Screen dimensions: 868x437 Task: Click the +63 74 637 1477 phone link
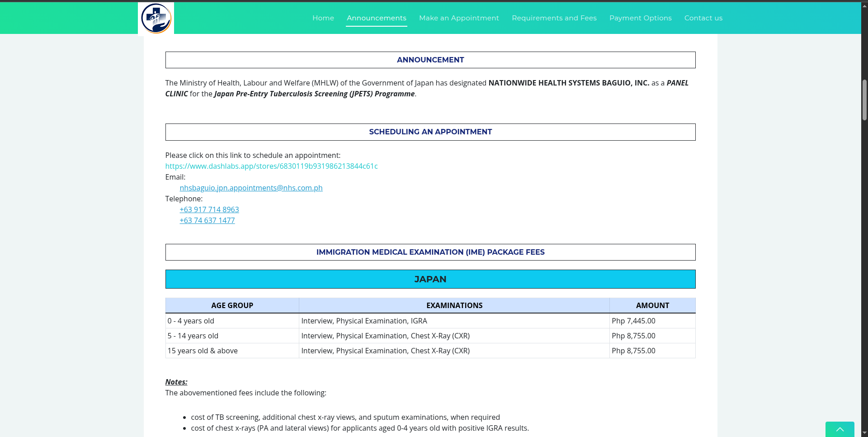[x=207, y=220]
